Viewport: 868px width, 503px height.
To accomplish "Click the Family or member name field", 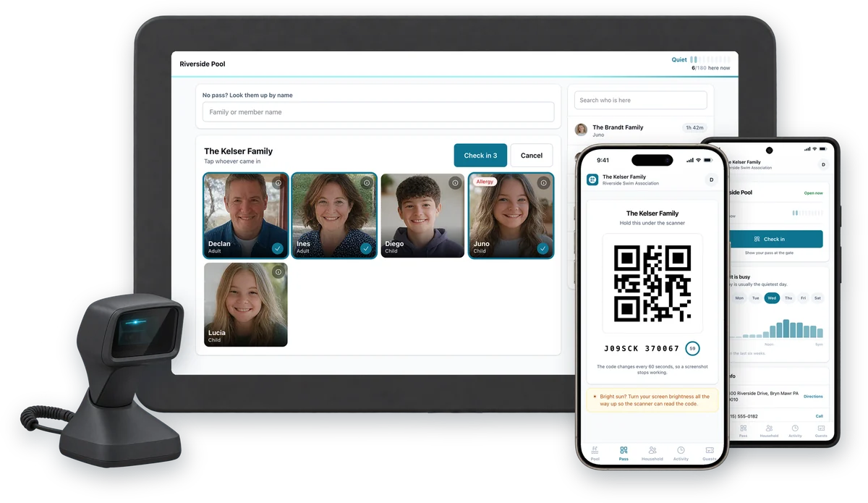I will tap(378, 112).
